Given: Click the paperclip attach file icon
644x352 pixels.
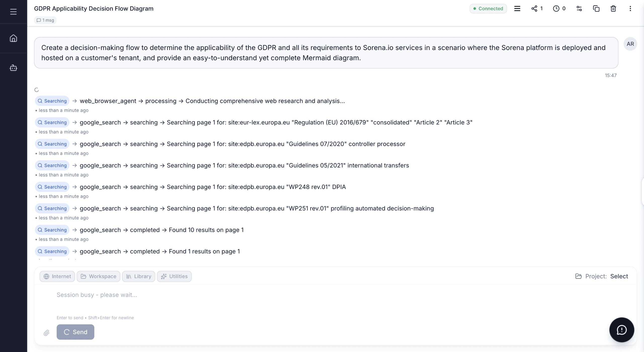Looking at the screenshot, I should 47,333.
